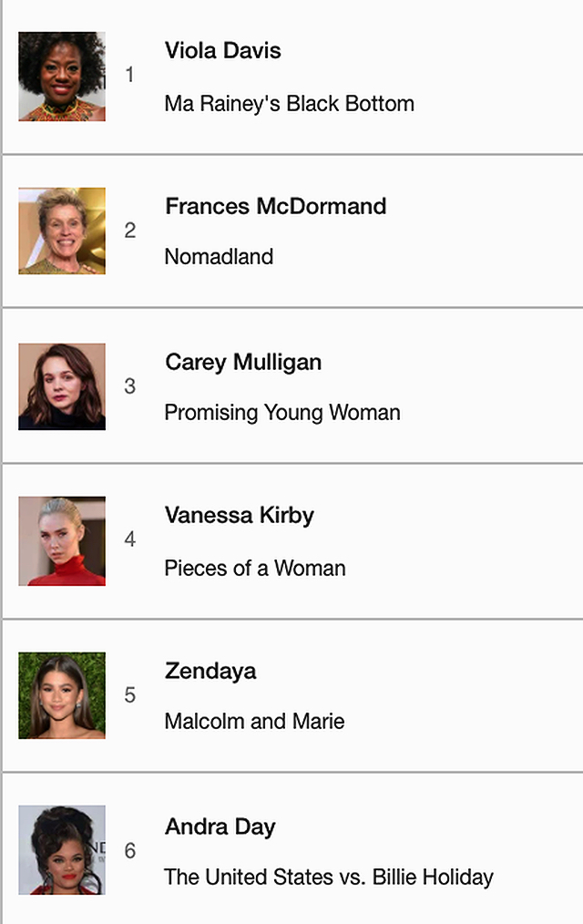This screenshot has width=583, height=924.
Task: Select The United States vs. Billie Holiday title
Action: tap(329, 877)
